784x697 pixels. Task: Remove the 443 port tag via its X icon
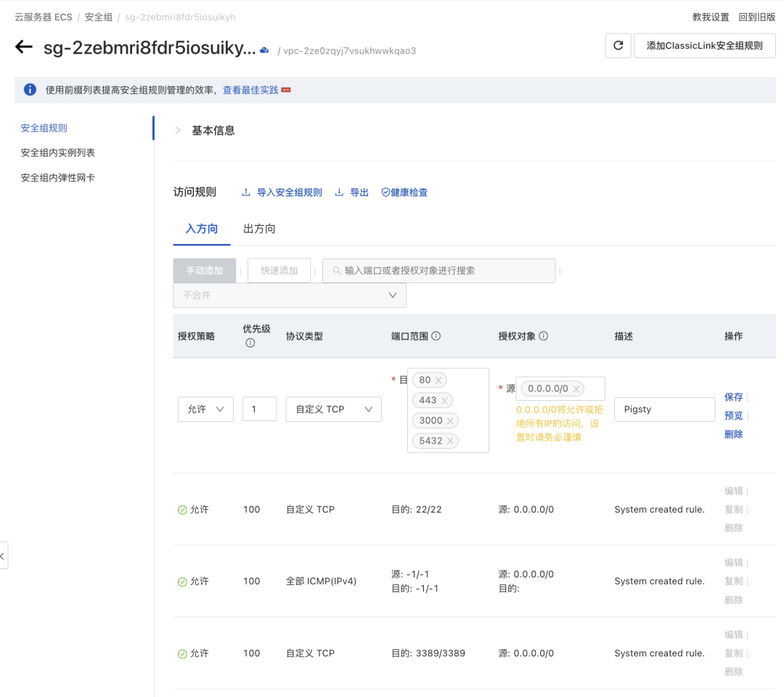tap(444, 400)
